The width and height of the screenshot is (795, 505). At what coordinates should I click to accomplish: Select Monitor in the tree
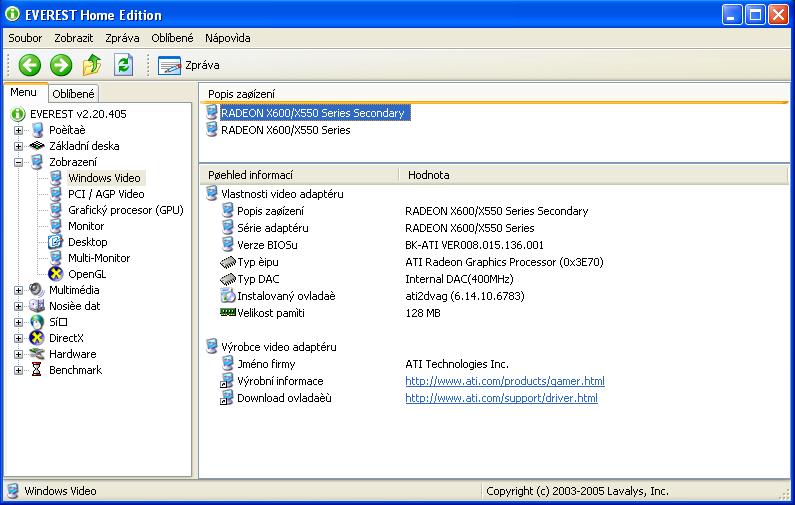(x=86, y=226)
